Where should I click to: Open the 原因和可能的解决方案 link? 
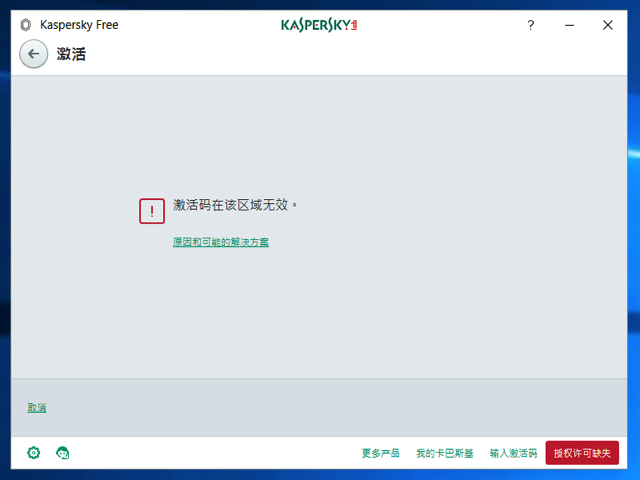(220, 242)
